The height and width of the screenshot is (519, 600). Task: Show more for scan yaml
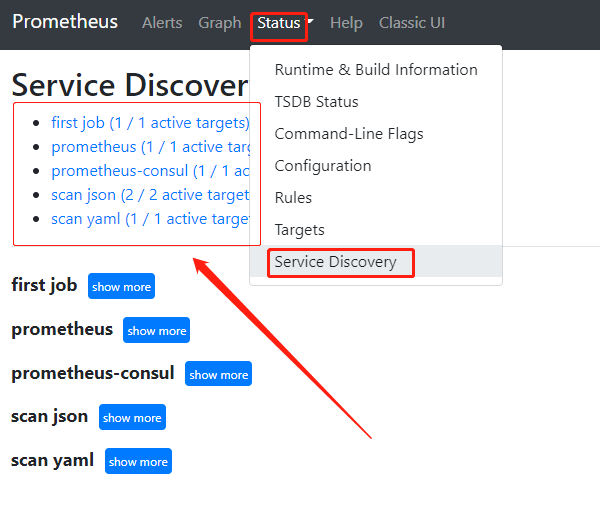click(x=139, y=461)
